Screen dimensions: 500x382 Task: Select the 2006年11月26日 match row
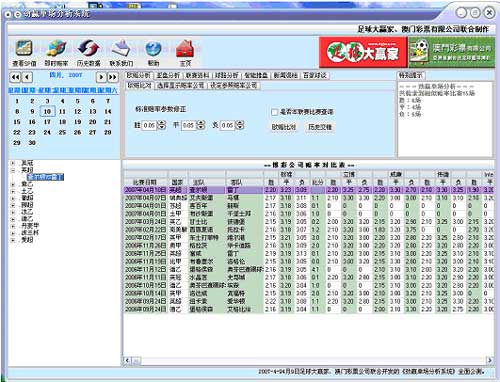pos(309,246)
